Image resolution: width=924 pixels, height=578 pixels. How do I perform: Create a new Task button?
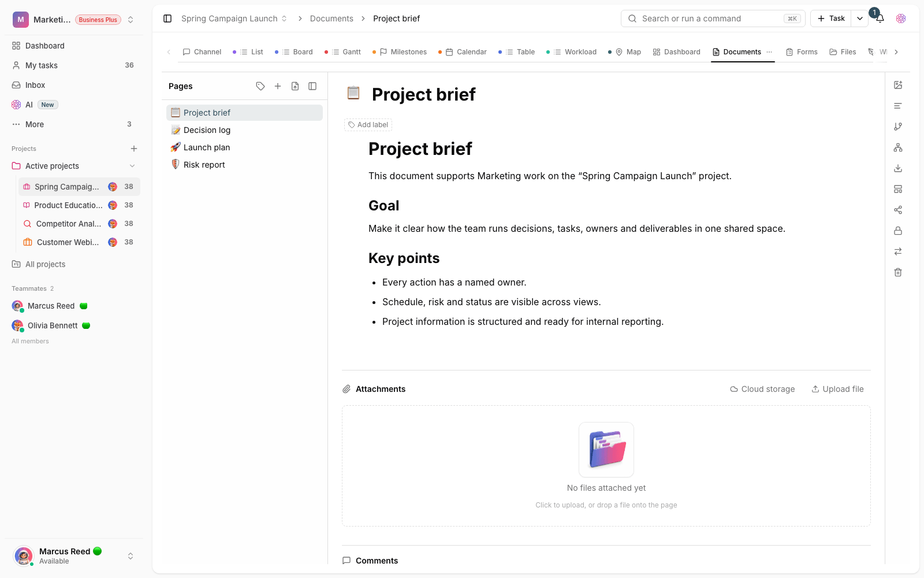pos(831,18)
